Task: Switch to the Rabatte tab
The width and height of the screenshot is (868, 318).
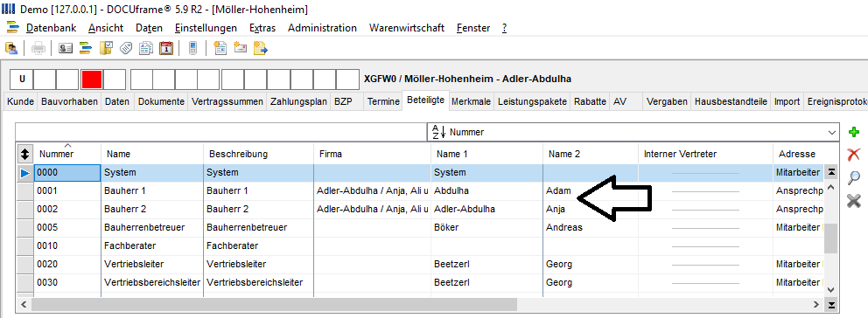Action: 590,101
